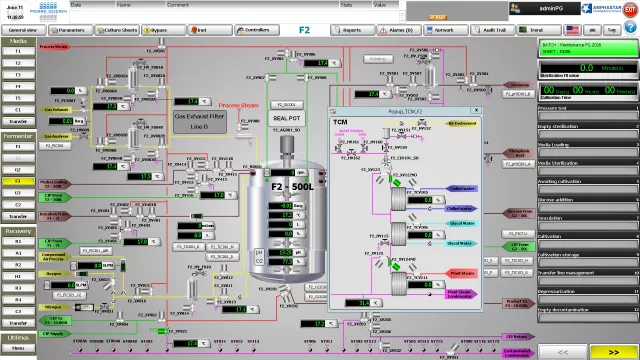The width and height of the screenshot is (640, 360).
Task: Go to the next page with >> button
Action: tap(613, 352)
